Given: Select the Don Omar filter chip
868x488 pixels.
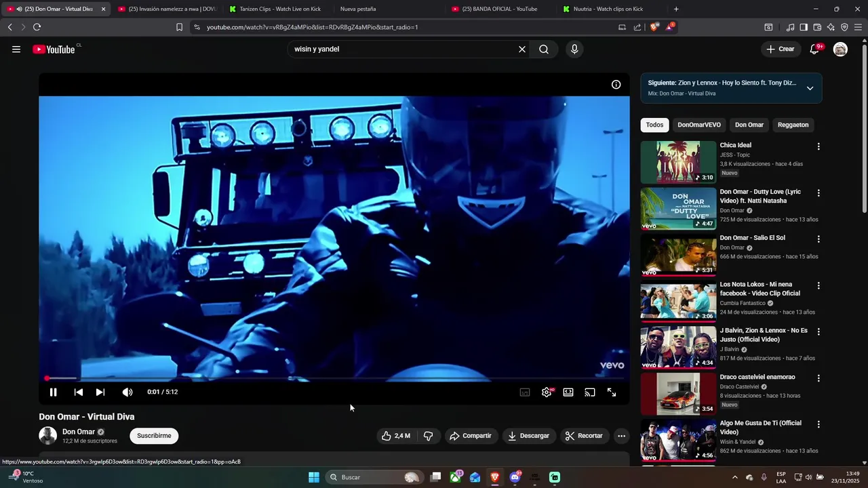Looking at the screenshot, I should tap(749, 125).
